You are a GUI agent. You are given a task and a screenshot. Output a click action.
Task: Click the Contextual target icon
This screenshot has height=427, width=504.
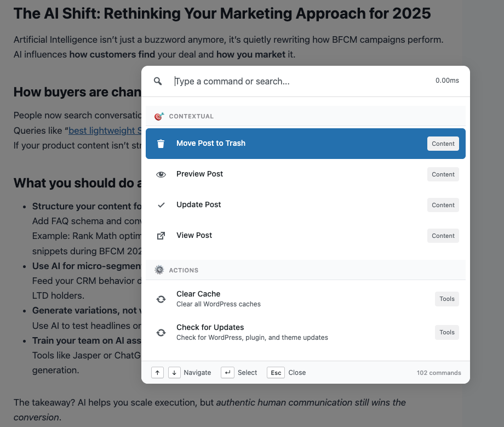coord(159,116)
